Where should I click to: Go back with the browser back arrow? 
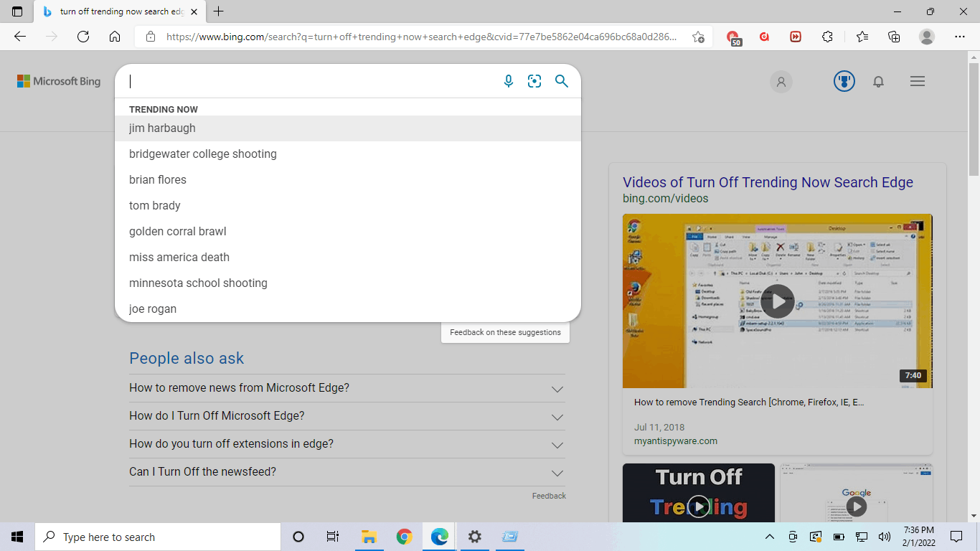point(20,37)
